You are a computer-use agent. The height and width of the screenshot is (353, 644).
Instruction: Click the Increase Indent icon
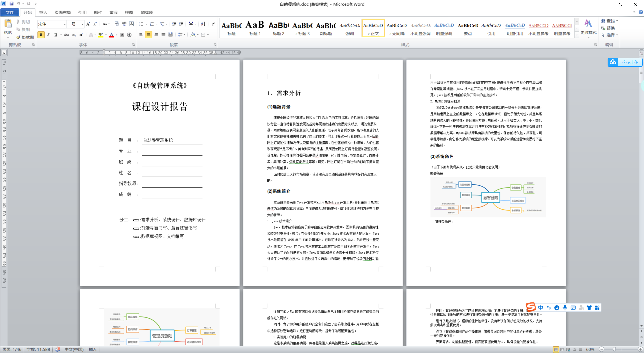tap(181, 24)
